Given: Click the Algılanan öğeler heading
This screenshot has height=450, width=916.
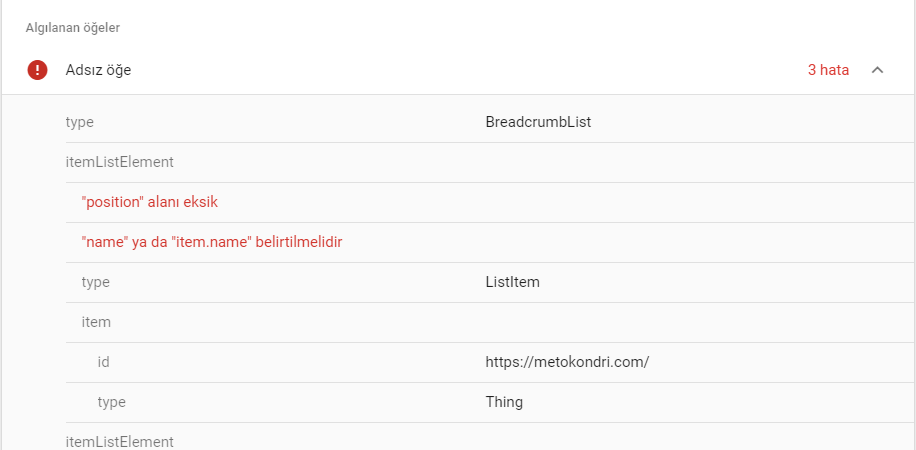Looking at the screenshot, I should (72, 28).
